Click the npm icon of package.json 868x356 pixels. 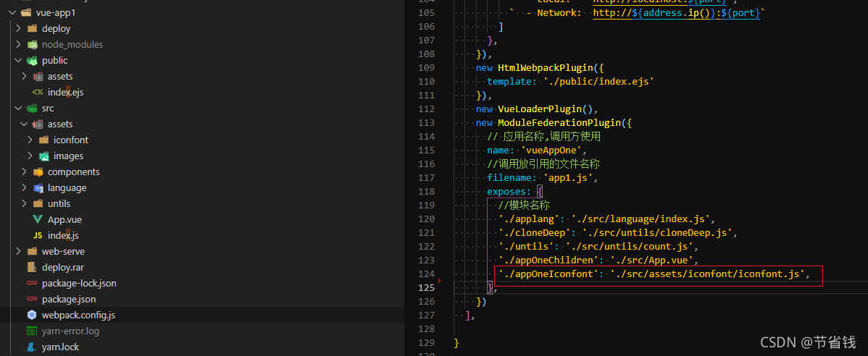tap(32, 300)
